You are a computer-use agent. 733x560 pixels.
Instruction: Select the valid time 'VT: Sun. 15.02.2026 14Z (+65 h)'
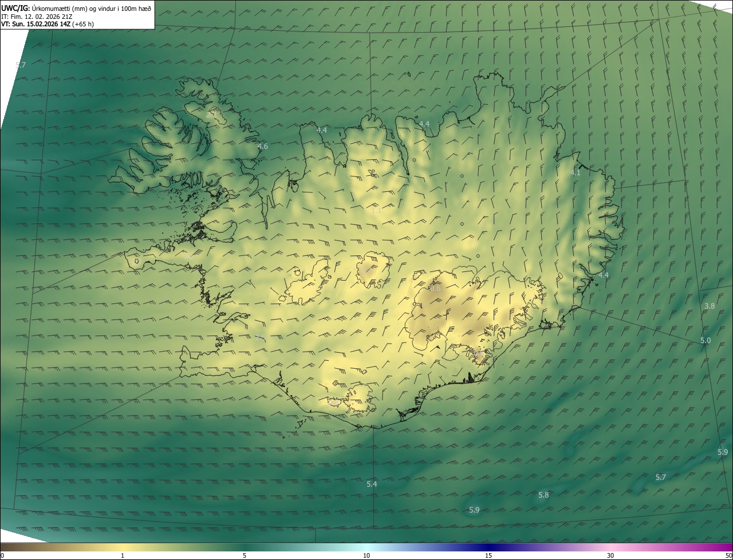point(48,24)
